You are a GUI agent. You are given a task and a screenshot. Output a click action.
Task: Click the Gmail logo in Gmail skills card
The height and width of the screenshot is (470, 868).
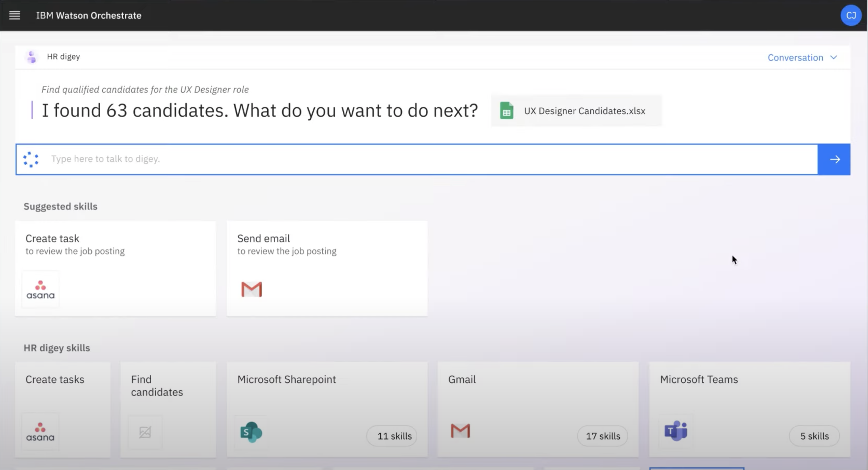[460, 431]
